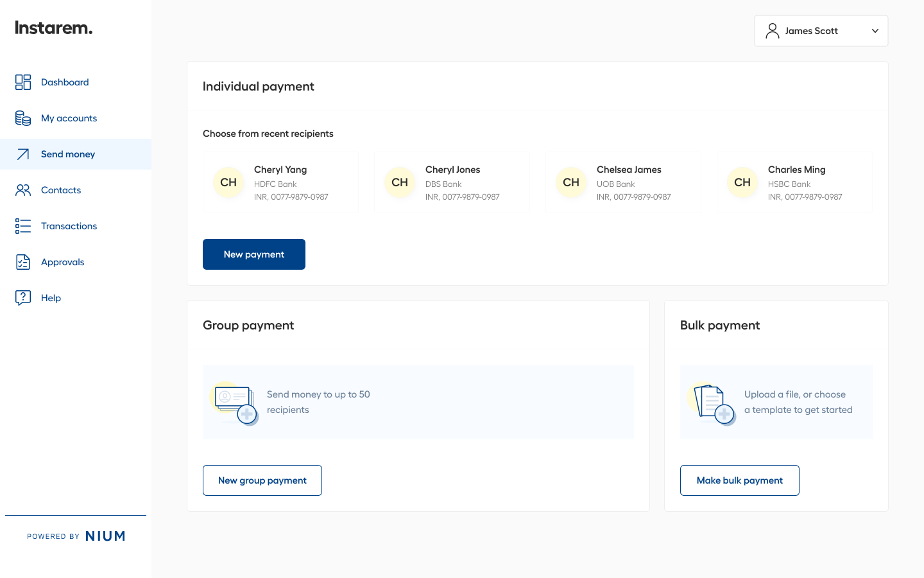Click the bulk payment documents icon
Image resolution: width=924 pixels, height=578 pixels.
click(x=712, y=403)
